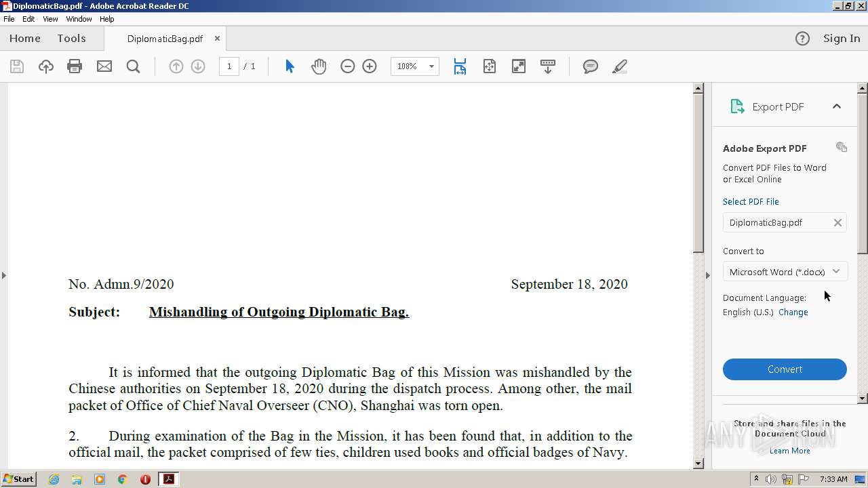This screenshot has width=868, height=488.
Task: Collapse the right tools pane arrow
Action: tap(708, 275)
